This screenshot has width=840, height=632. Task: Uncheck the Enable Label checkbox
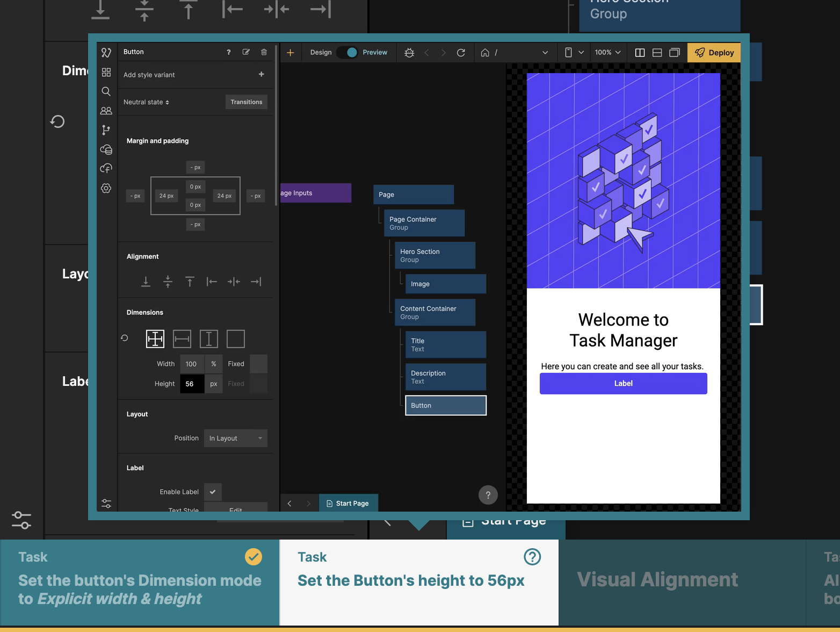click(213, 492)
